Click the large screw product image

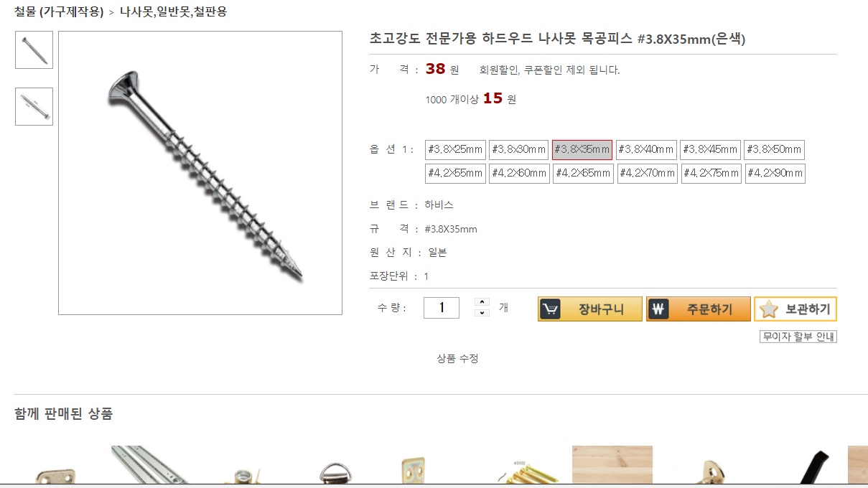[200, 172]
